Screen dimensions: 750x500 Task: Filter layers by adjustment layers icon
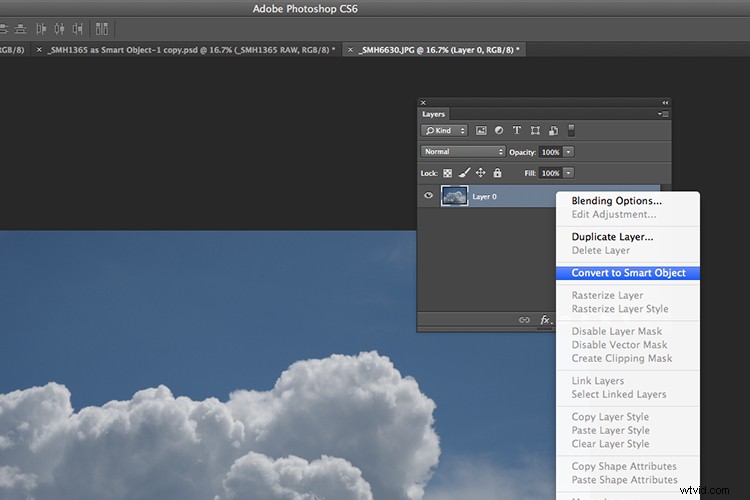point(498,131)
